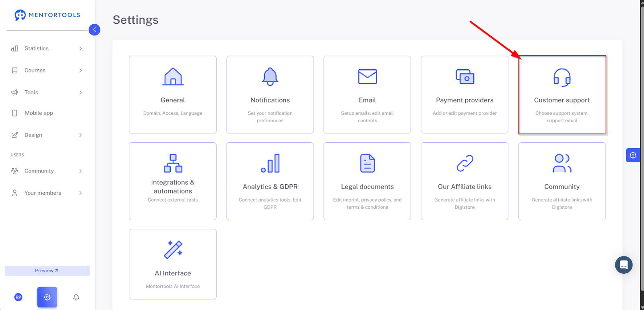The width and height of the screenshot is (644, 310).
Task: Open Analytics & GDPR card title
Action: 270,187
